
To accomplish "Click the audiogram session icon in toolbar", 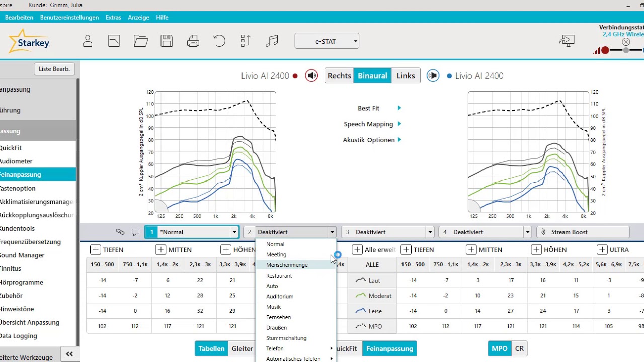I will 114,41.
